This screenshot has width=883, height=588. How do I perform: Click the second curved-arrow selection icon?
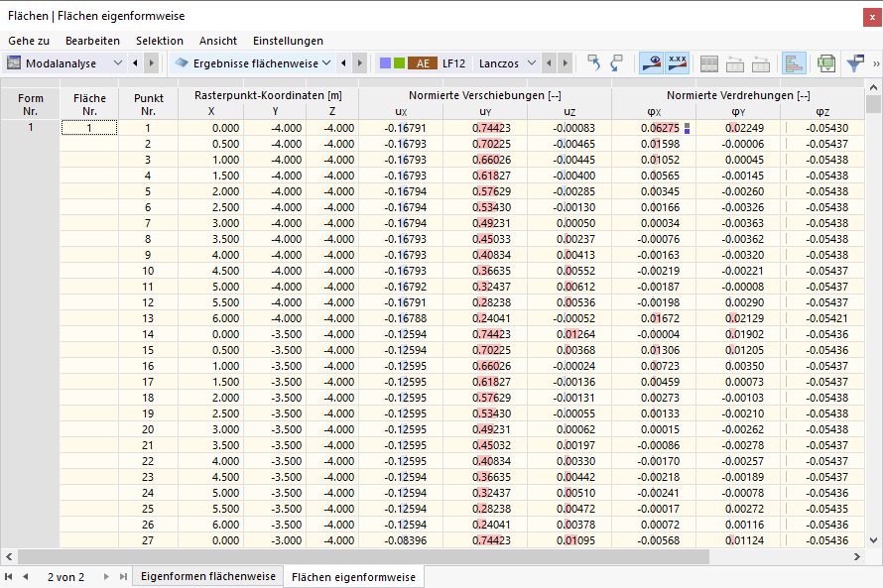point(617,63)
